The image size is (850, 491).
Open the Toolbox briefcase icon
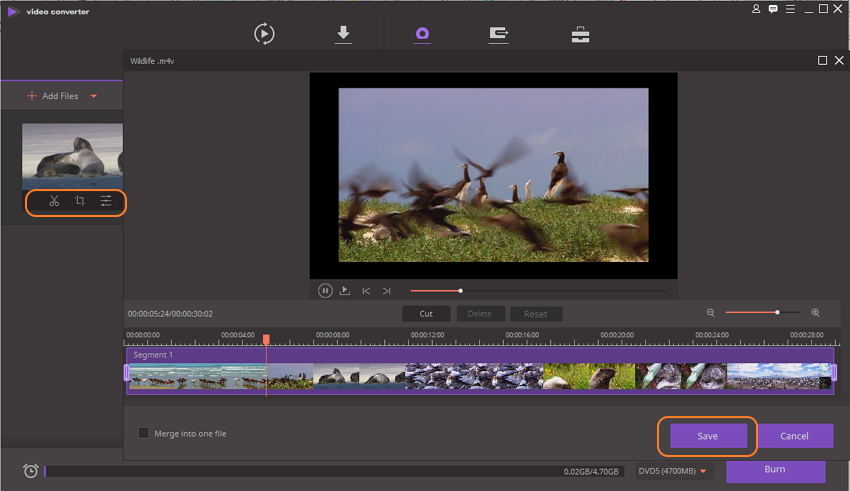(580, 34)
